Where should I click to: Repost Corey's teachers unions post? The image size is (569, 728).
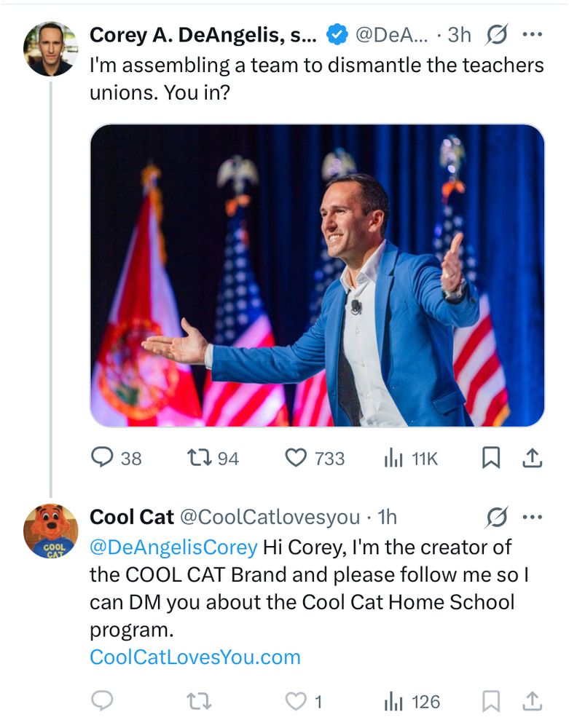click(x=197, y=457)
